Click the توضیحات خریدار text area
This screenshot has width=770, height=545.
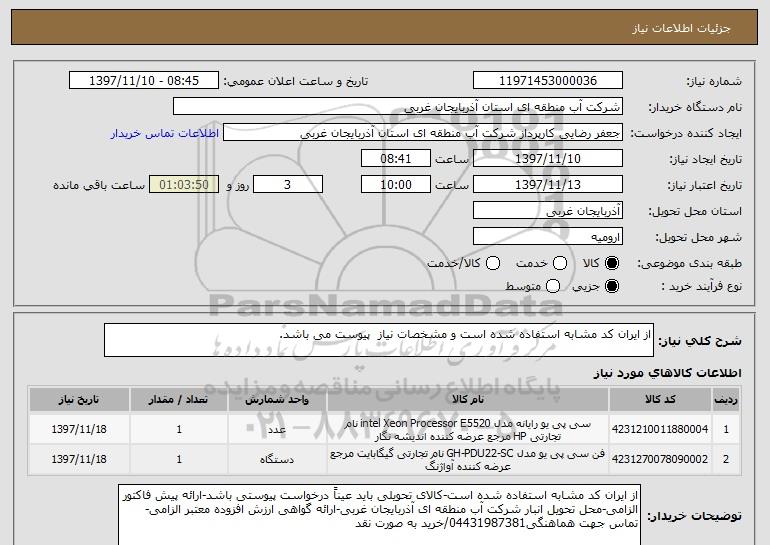(380, 515)
